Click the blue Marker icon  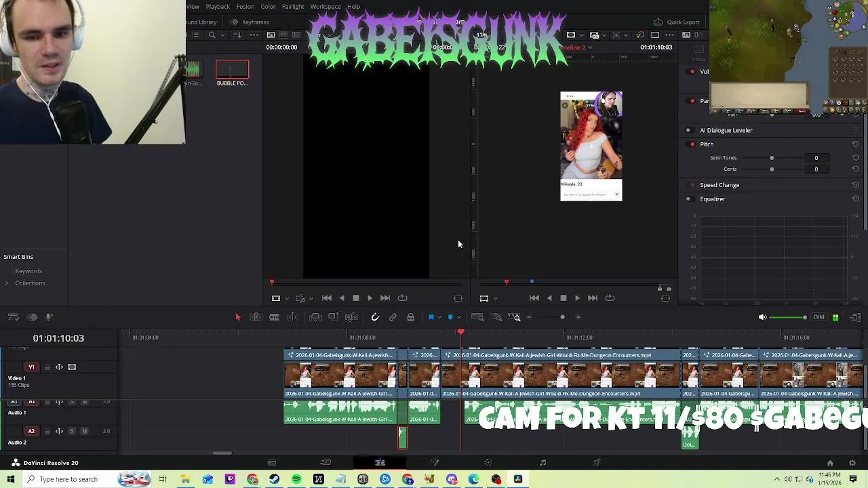click(450, 317)
